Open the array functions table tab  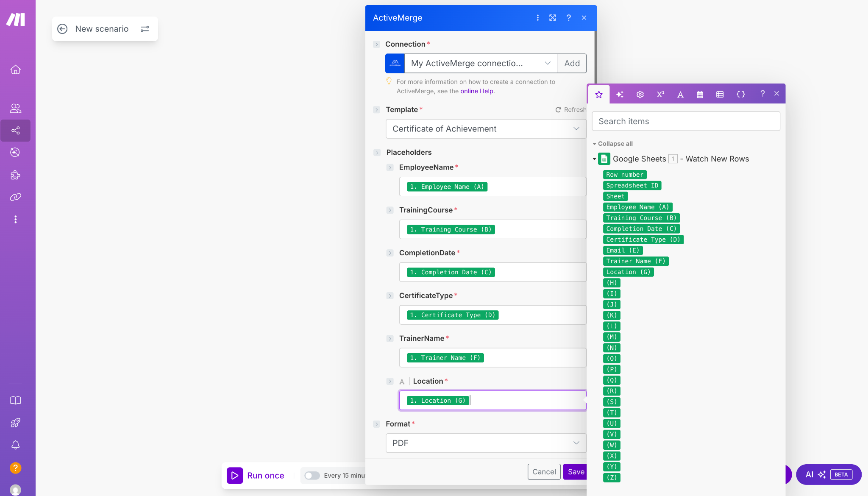pyautogui.click(x=719, y=94)
